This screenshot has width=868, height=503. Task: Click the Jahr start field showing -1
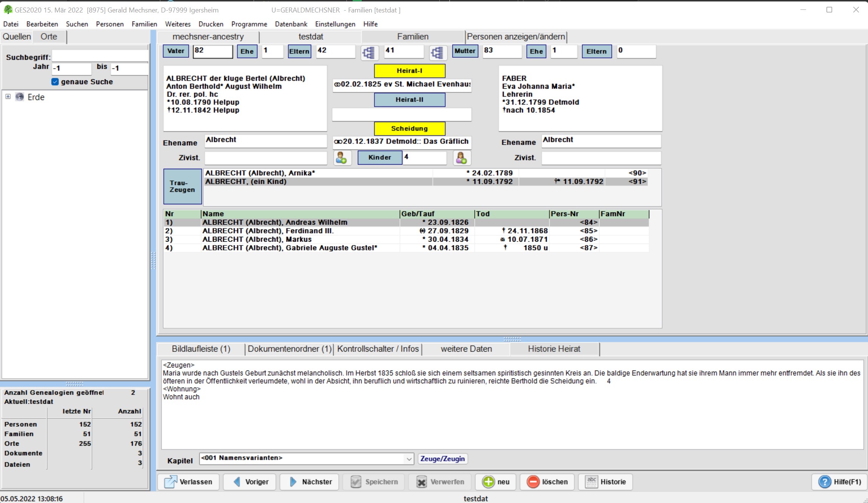point(71,68)
